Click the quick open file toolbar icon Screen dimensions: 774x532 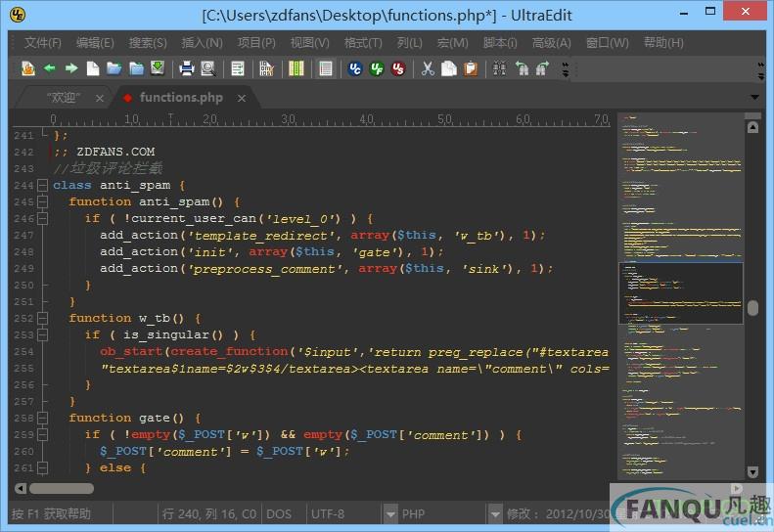[28, 68]
